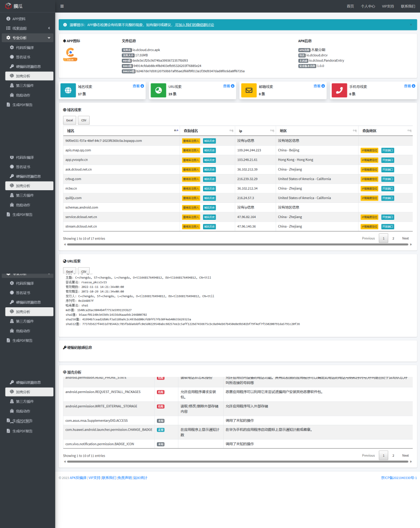420x528 pixels.
Task: Select the file name io.dcloud.drcv.apk text
Action: pos(146,50)
